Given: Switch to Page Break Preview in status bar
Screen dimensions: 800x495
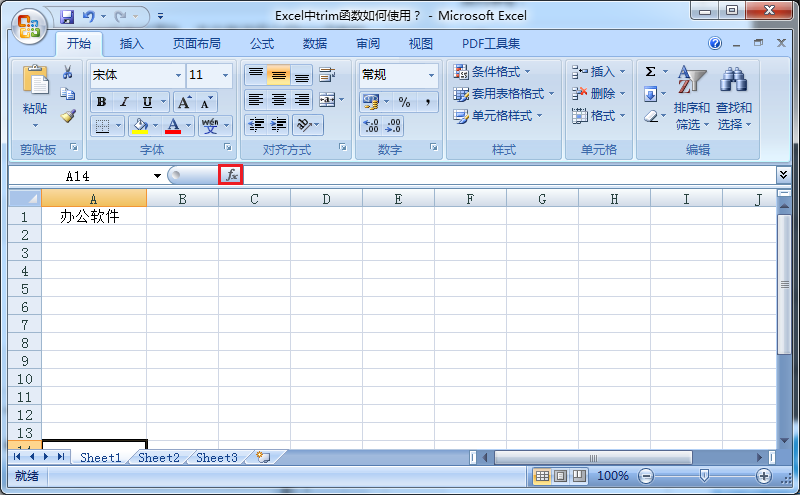Looking at the screenshot, I should click(579, 476).
